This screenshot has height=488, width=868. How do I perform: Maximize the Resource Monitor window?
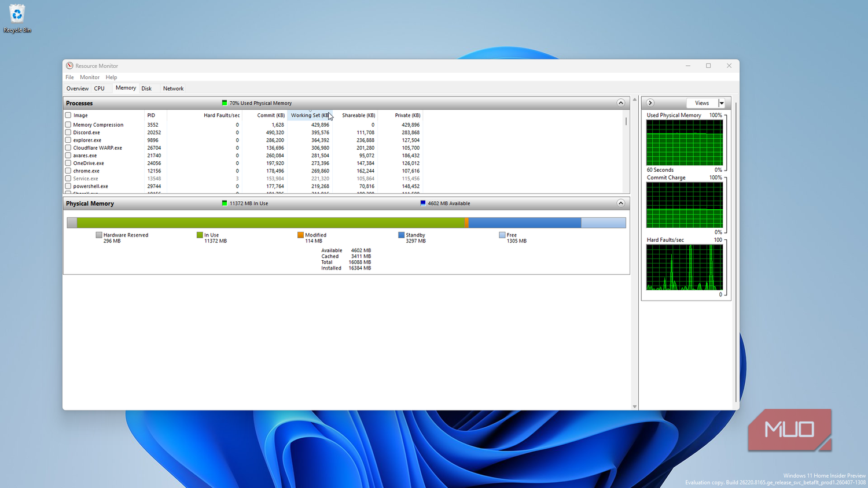708,66
